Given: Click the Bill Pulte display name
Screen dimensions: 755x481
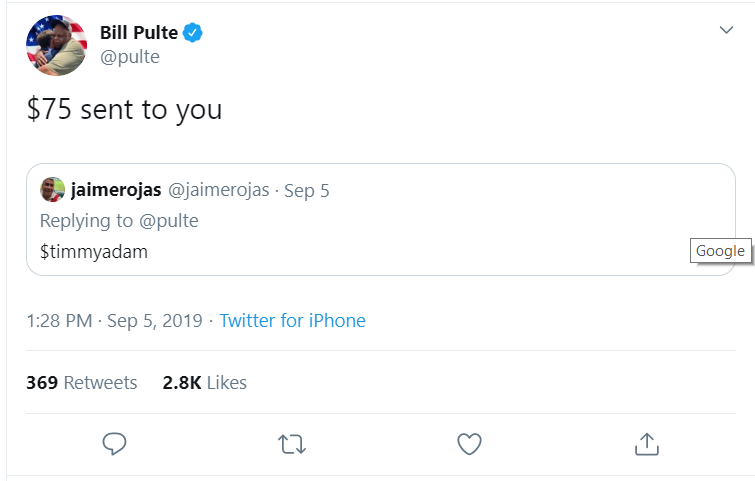Looking at the screenshot, I should click(x=138, y=33).
